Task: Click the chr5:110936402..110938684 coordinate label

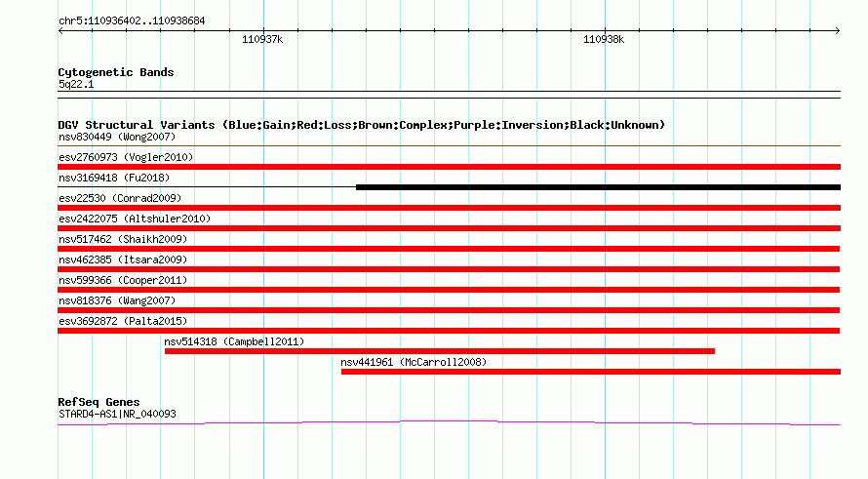Action: pyautogui.click(x=132, y=21)
